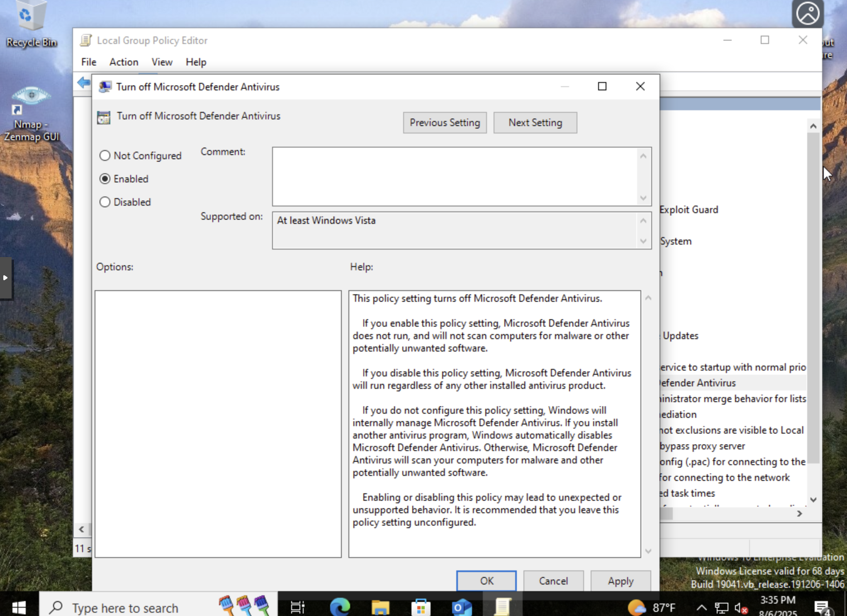Screen dimensions: 847x616
Task: Click the policy dialog title bar icon
Action: point(105,87)
